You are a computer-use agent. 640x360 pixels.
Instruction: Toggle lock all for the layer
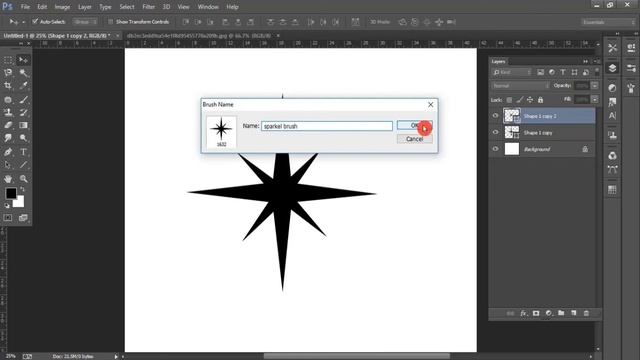tap(540, 100)
